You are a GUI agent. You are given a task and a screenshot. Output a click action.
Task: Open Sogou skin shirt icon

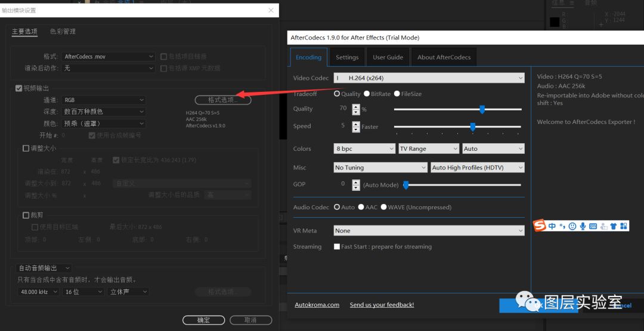(614, 226)
